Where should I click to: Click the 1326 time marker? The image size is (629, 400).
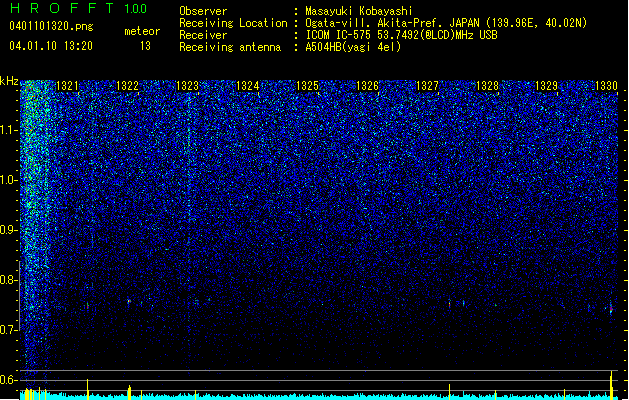pos(367,86)
